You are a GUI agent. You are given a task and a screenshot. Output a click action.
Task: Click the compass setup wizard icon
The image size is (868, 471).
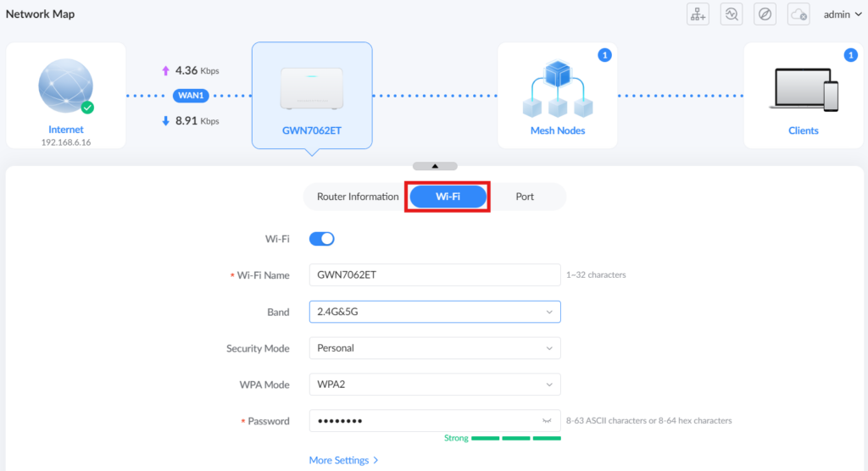click(765, 14)
